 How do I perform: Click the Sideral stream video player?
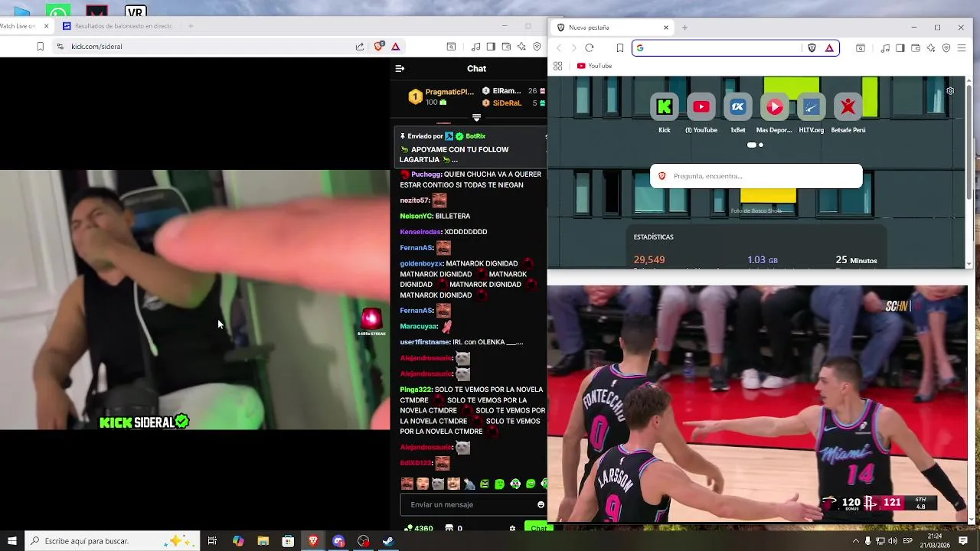point(194,299)
